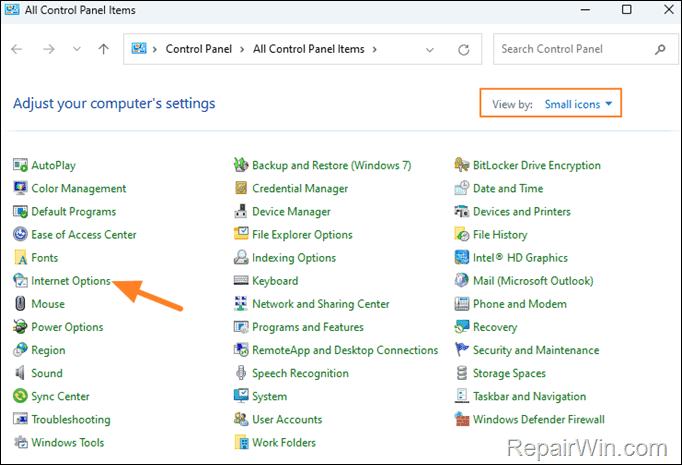Click the Security and Maintenance flag icon
The image size is (682, 465).
tap(462, 350)
